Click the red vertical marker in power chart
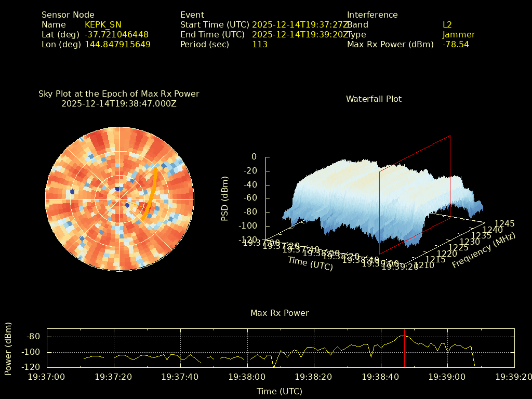 tap(404, 348)
